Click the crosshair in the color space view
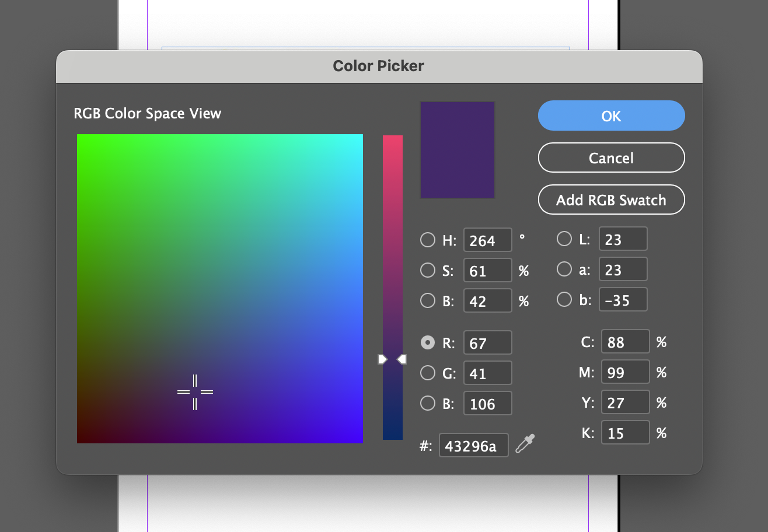Screen dimensions: 768x532 [194, 392]
